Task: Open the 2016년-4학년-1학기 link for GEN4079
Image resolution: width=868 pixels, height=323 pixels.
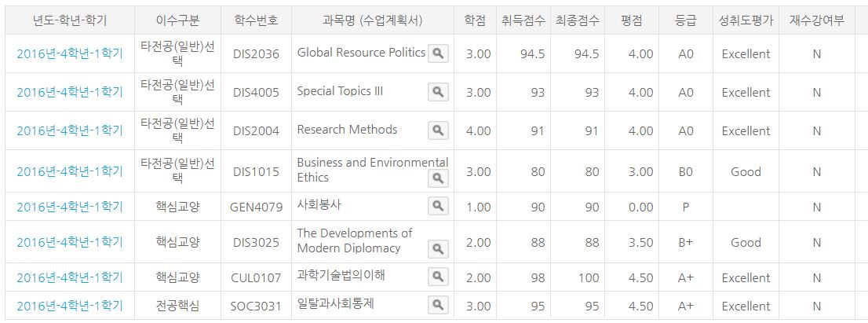Action: point(70,207)
